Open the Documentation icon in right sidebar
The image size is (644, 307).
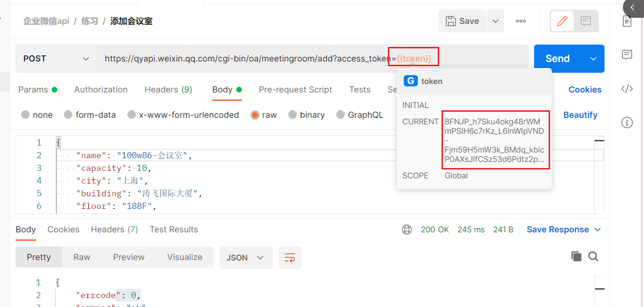(x=627, y=21)
